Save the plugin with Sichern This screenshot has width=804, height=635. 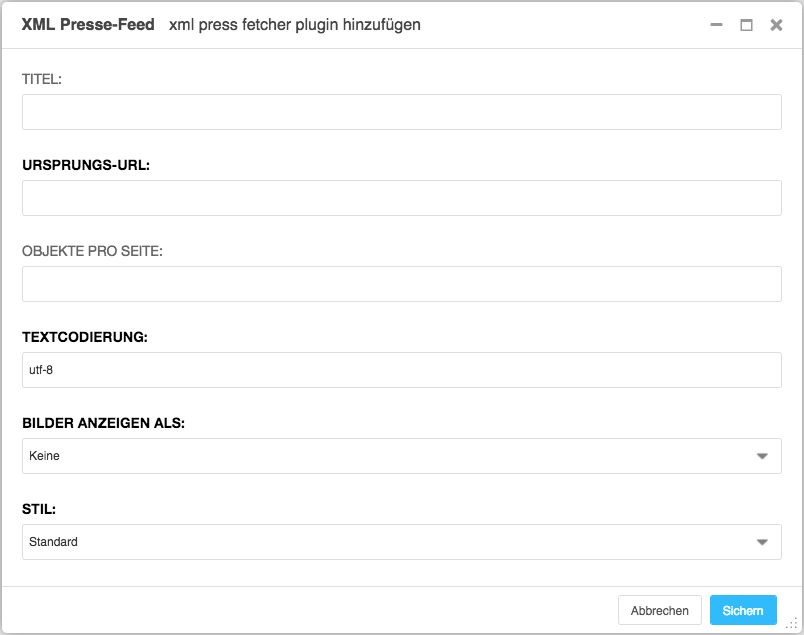pos(743,610)
